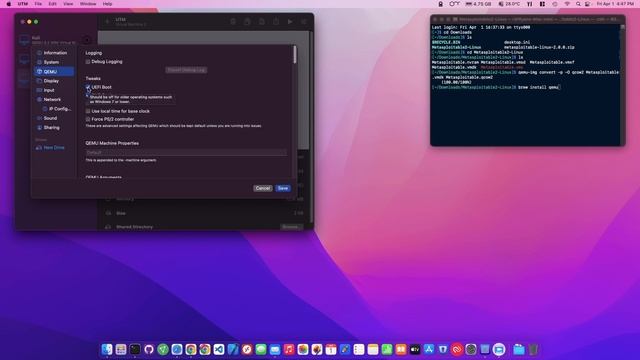Image resolution: width=640 pixels, height=360 pixels.
Task: Open the Display settings section
Action: (54, 81)
